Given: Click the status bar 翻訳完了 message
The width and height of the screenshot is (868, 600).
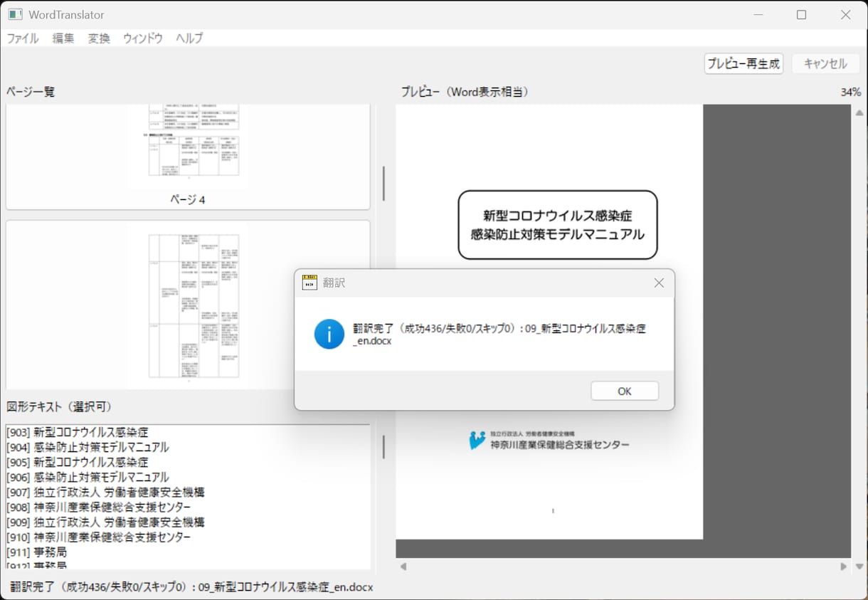Looking at the screenshot, I should click(191, 587).
